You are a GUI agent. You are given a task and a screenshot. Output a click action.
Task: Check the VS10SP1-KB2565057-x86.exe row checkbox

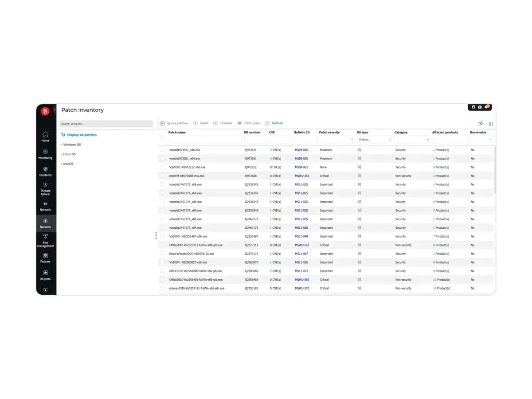[162, 262]
